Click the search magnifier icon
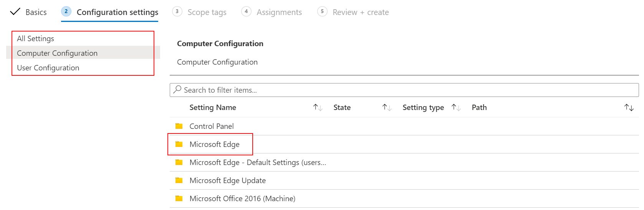The height and width of the screenshot is (210, 644). (177, 90)
